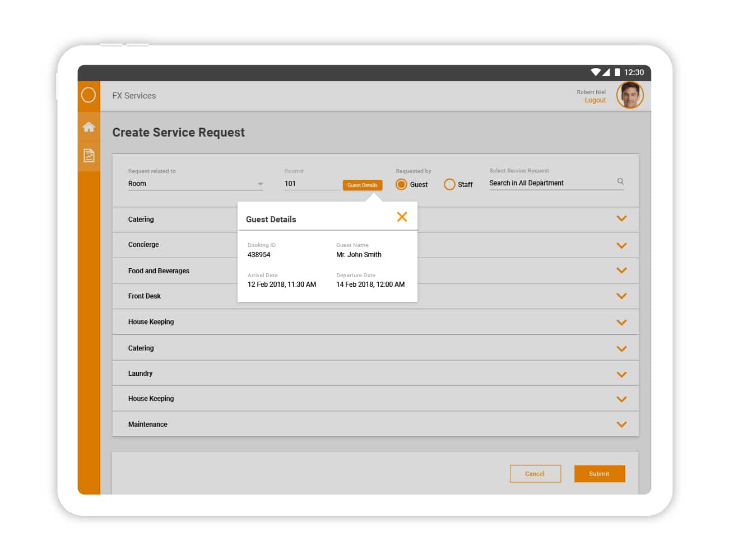
Task: Expand the Maintenance section
Action: [x=621, y=424]
